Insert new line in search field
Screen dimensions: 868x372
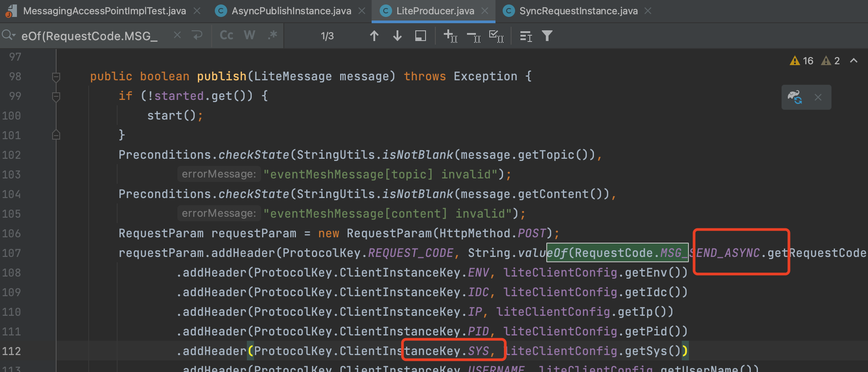pyautogui.click(x=197, y=35)
